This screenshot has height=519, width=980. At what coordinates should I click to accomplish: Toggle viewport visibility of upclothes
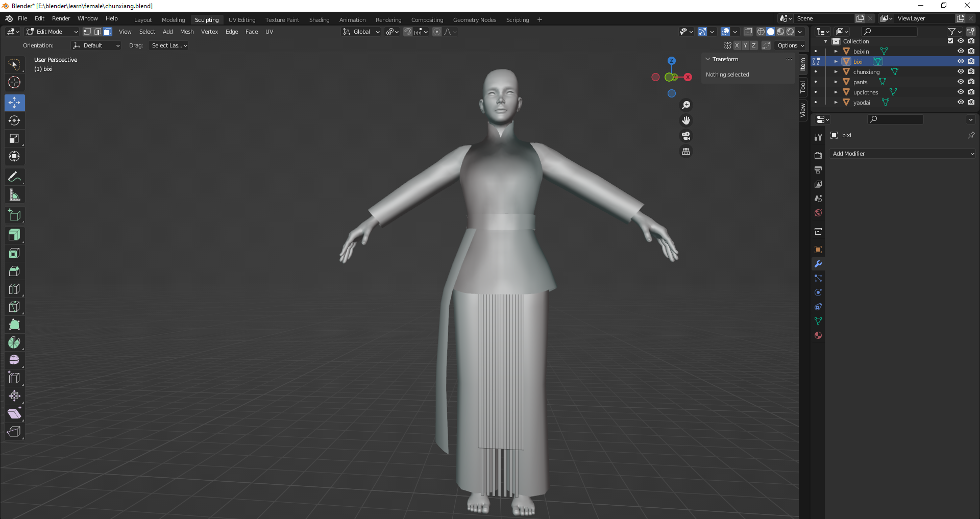(961, 92)
